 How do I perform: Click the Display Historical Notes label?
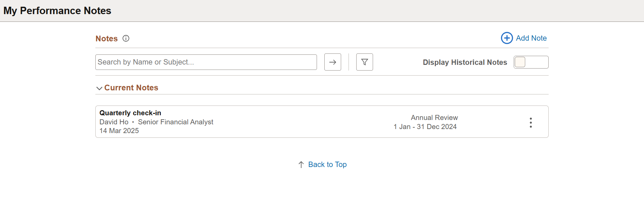click(x=465, y=62)
